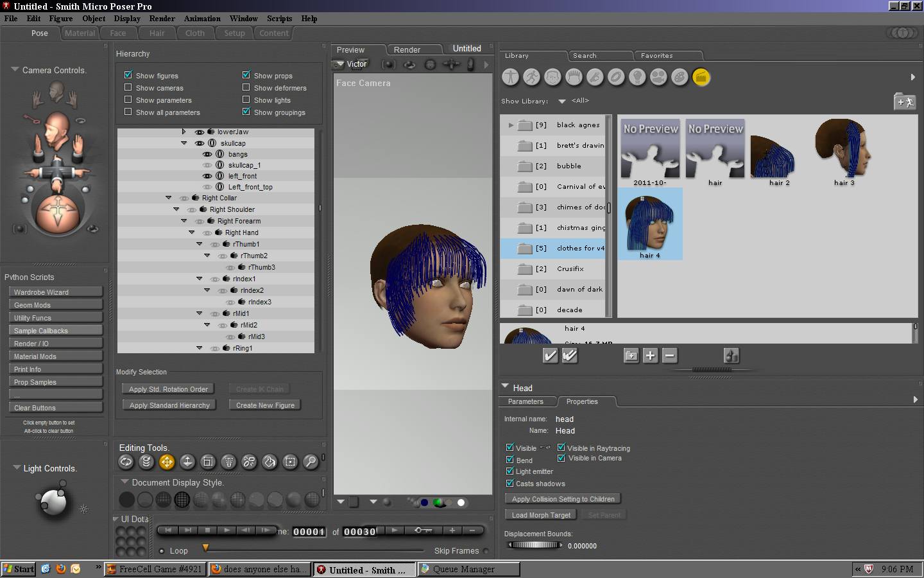The image size is (924, 578).
Task: Click the Create New Figure button
Action: (x=265, y=405)
